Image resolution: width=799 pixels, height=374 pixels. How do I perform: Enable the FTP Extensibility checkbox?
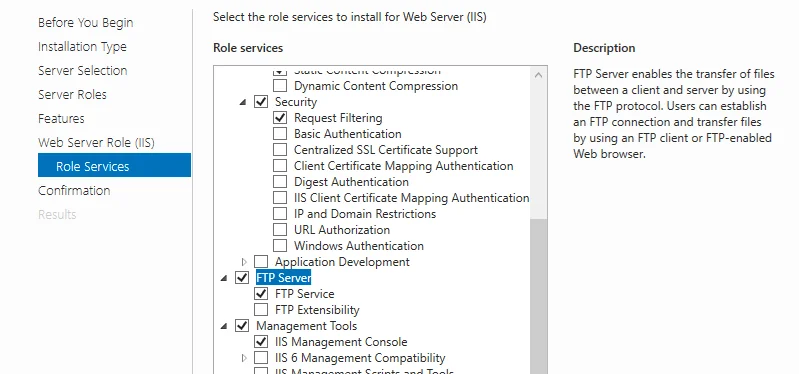[x=261, y=310]
